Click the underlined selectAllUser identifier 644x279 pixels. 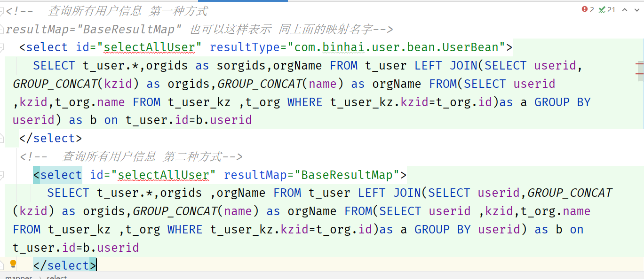pos(149,47)
